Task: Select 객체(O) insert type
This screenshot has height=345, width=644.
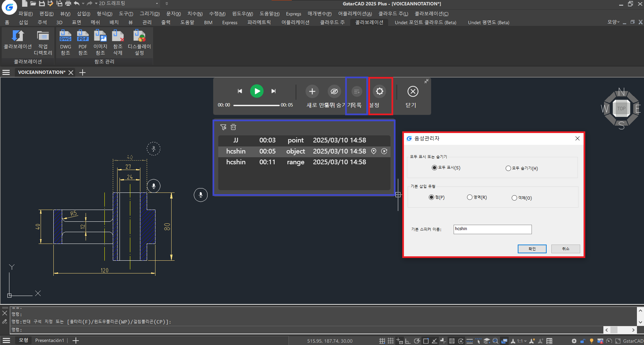Action: coord(514,198)
